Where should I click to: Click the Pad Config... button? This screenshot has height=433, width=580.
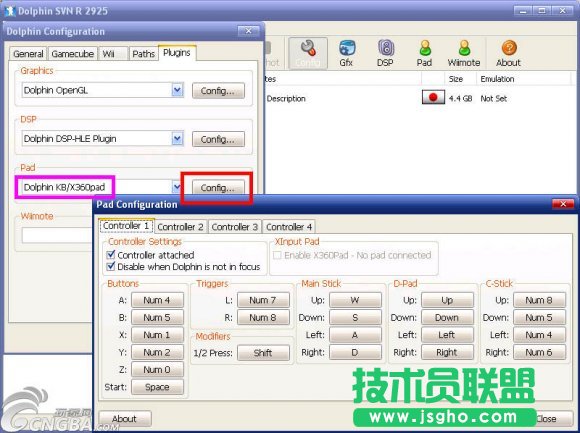[218, 188]
